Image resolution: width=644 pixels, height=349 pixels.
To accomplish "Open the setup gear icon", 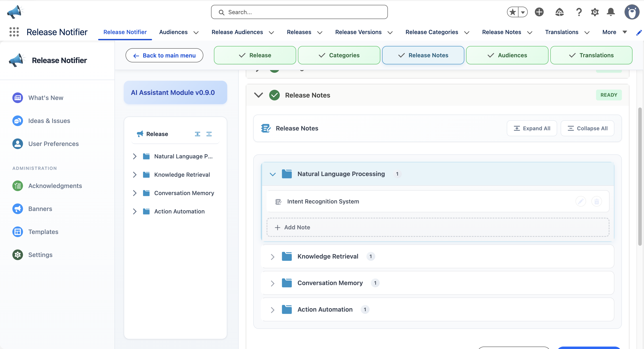I will click(x=595, y=12).
